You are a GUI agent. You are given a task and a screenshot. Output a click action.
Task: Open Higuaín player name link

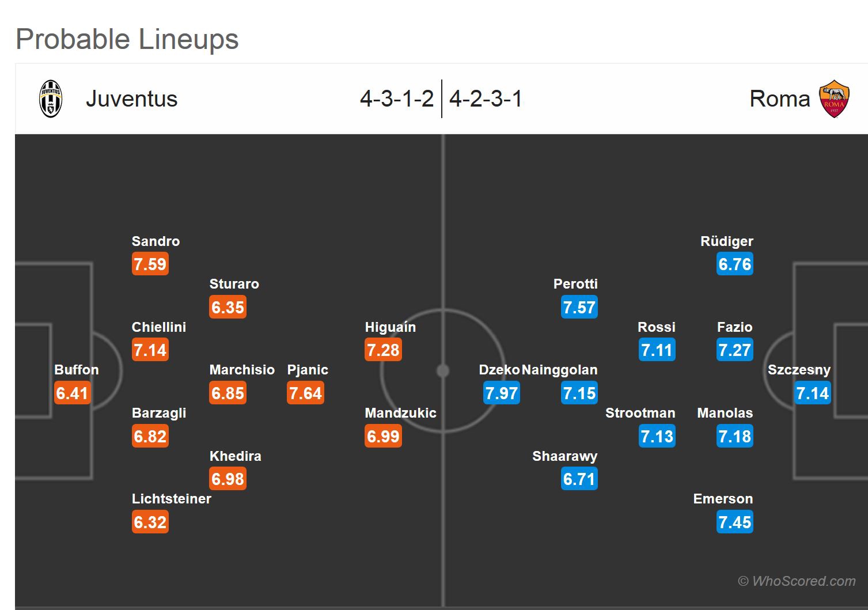390,327
